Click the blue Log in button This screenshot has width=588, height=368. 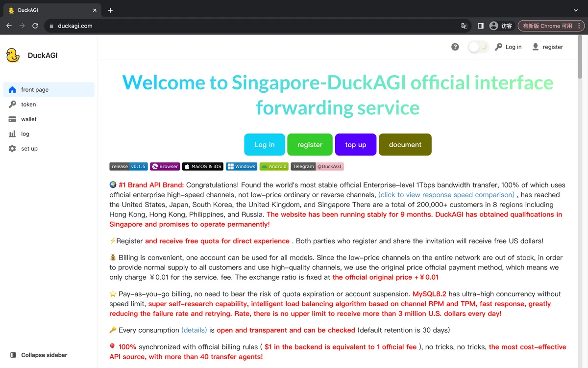pyautogui.click(x=265, y=145)
